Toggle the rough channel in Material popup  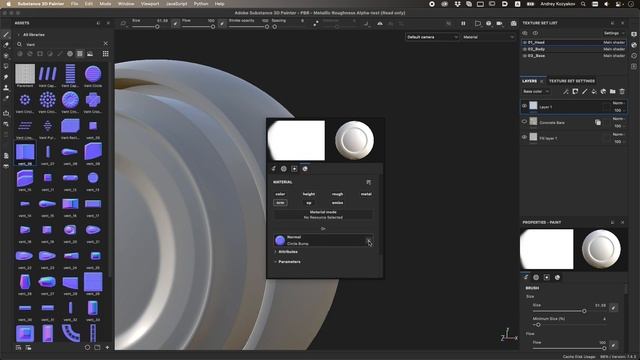[x=337, y=194]
